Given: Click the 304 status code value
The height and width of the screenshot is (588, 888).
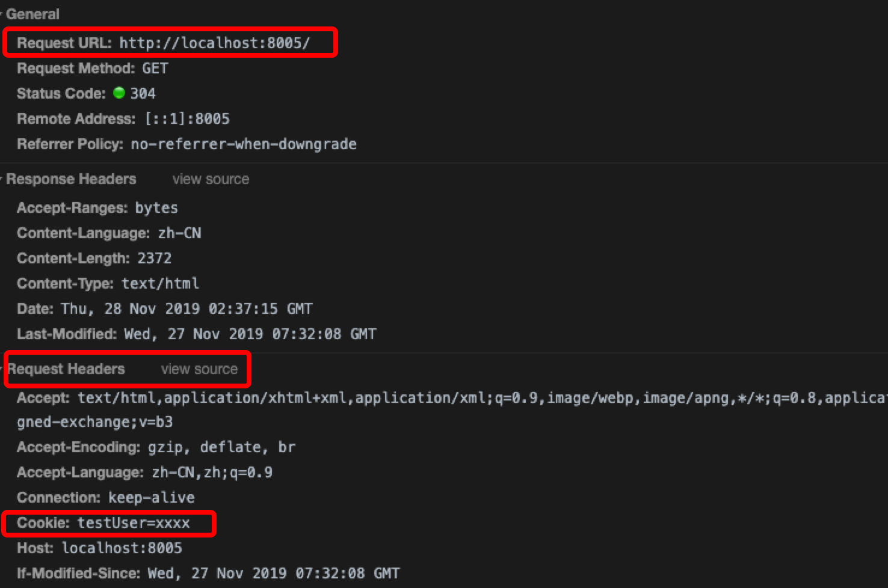Looking at the screenshot, I should click(143, 94).
